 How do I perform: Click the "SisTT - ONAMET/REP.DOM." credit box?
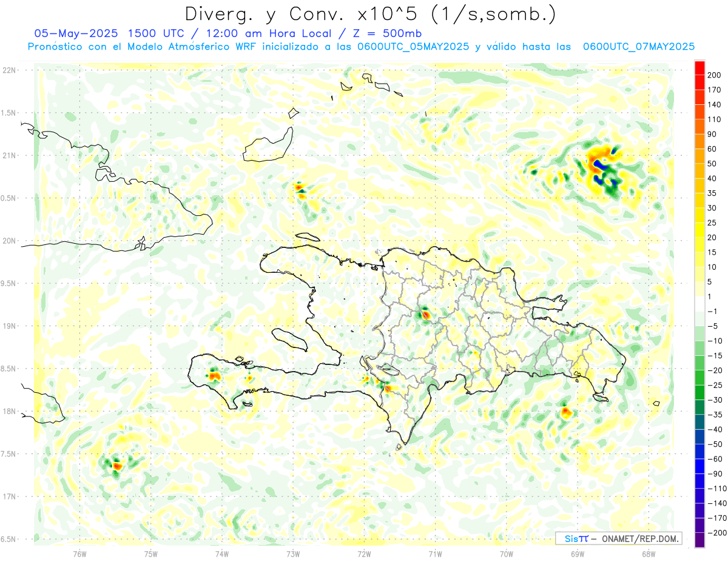pos(619,538)
